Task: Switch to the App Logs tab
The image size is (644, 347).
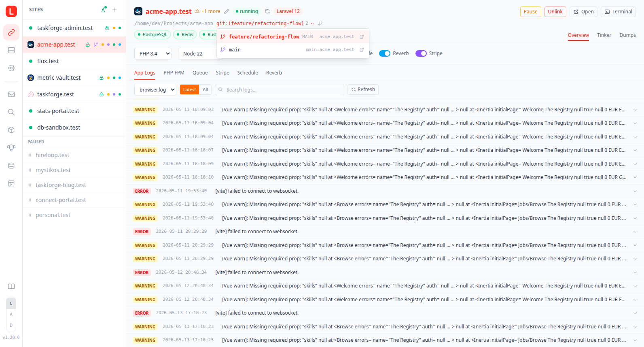Action: tap(145, 73)
